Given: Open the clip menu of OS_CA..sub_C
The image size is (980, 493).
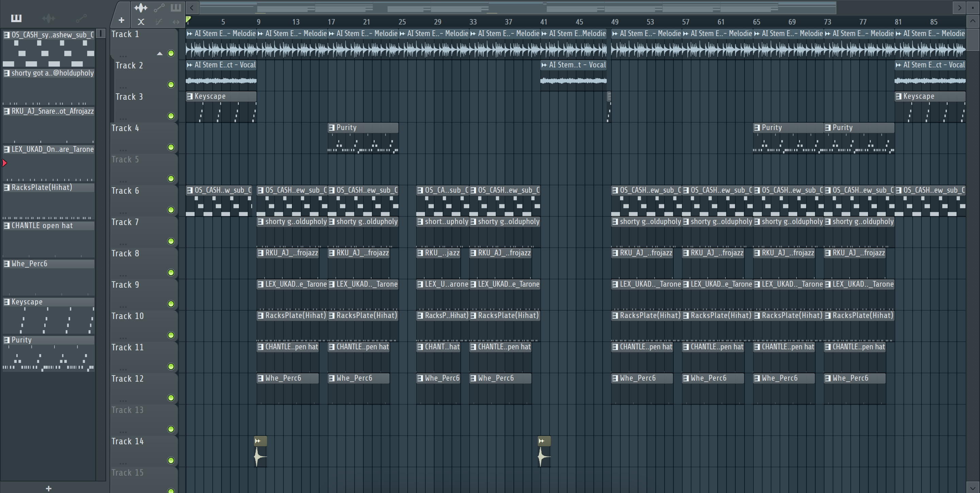Looking at the screenshot, I should point(420,190).
